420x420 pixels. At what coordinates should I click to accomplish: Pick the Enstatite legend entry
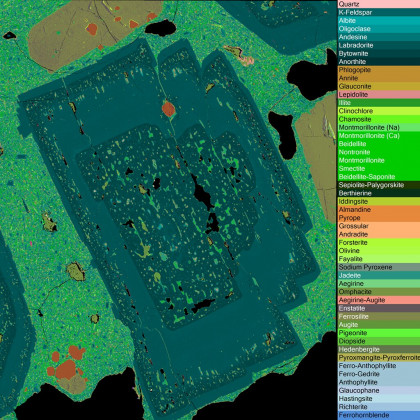(379, 308)
